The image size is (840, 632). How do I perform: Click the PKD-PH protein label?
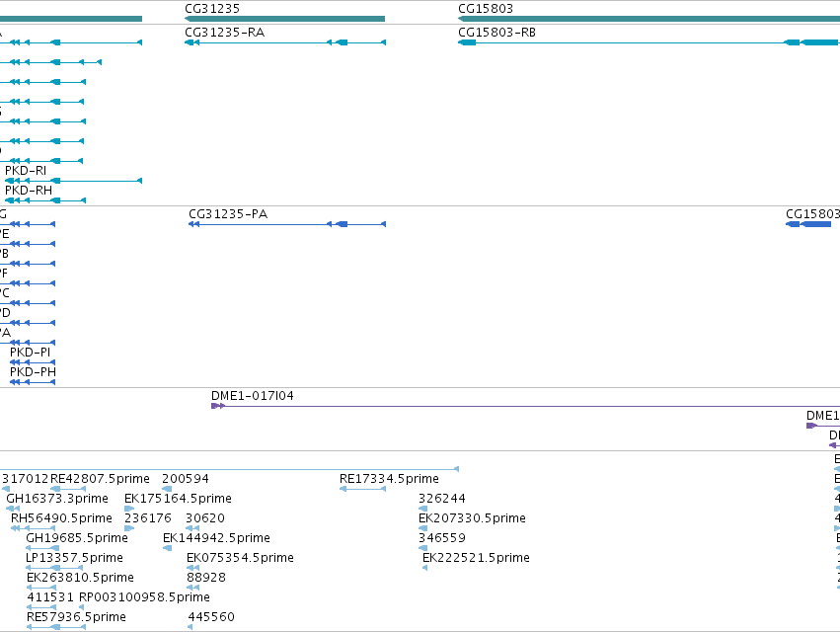33,372
